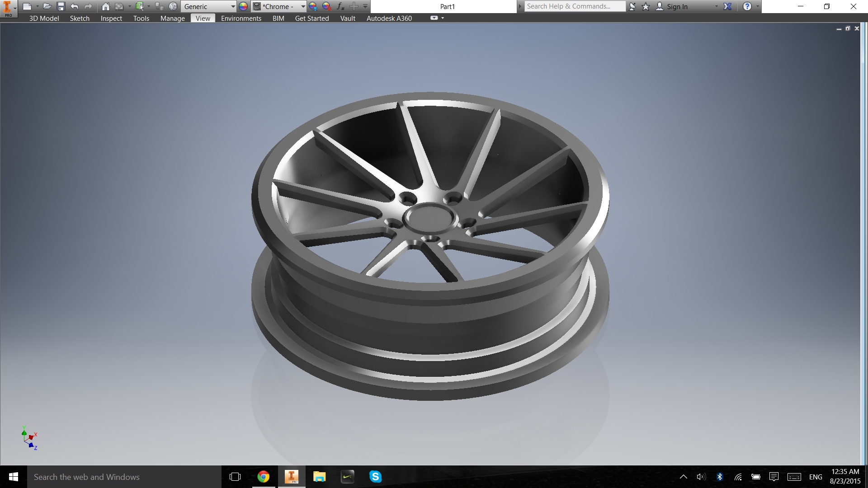Click the Home view icon
The height and width of the screenshot is (488, 868).
(x=105, y=6)
